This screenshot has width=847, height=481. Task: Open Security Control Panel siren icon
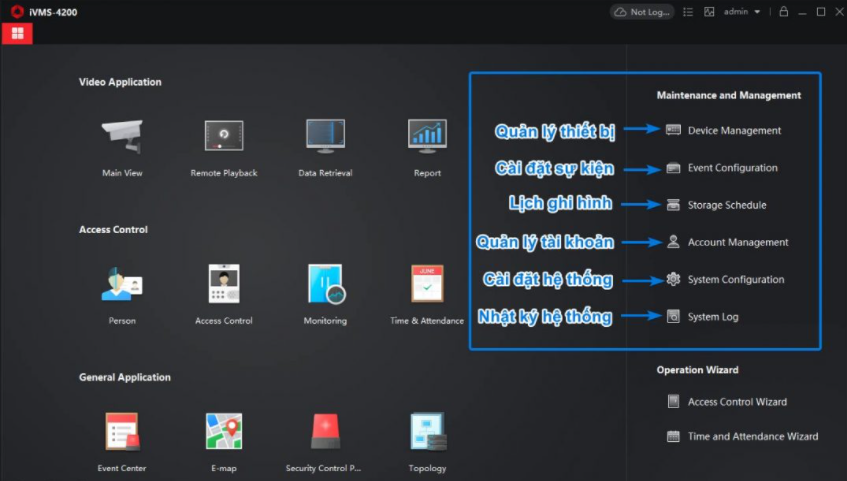click(x=325, y=431)
